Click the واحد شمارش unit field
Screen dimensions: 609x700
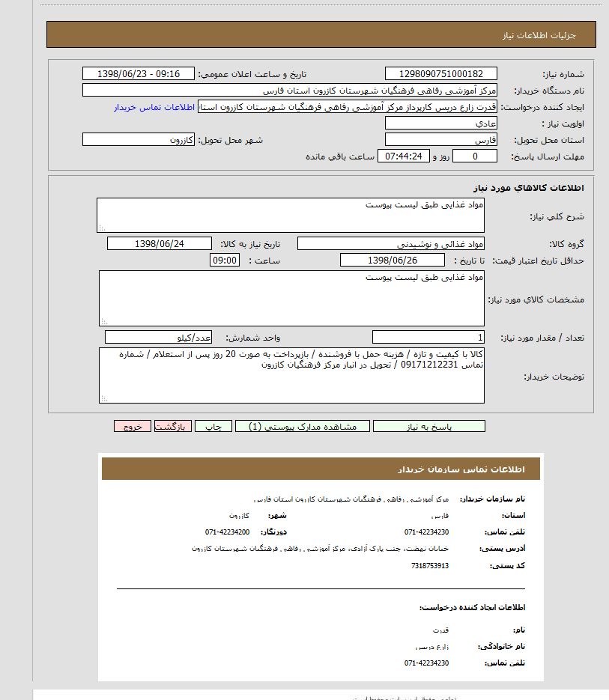159,338
